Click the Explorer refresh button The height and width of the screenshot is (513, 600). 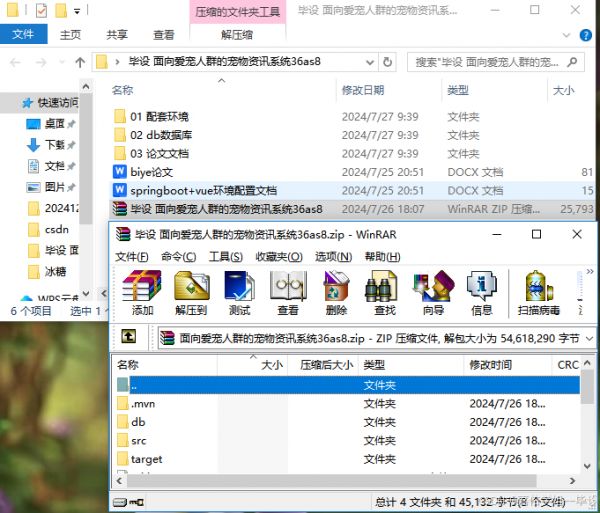pyautogui.click(x=387, y=62)
